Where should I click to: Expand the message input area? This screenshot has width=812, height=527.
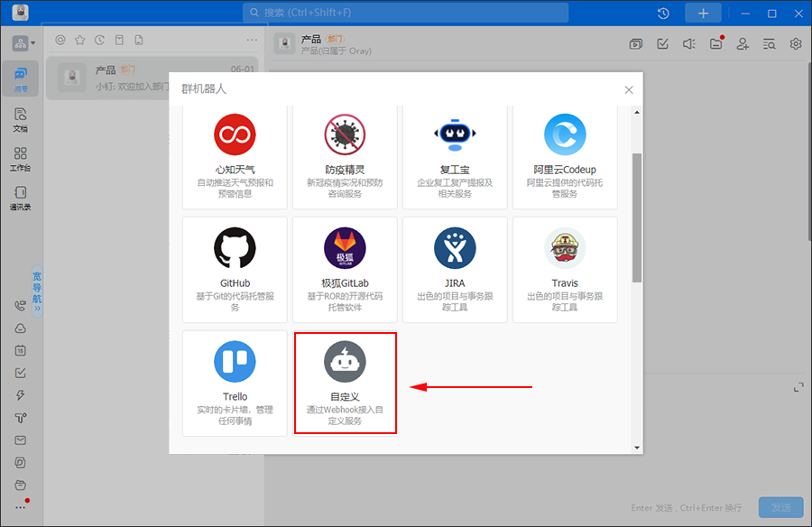[x=798, y=387]
